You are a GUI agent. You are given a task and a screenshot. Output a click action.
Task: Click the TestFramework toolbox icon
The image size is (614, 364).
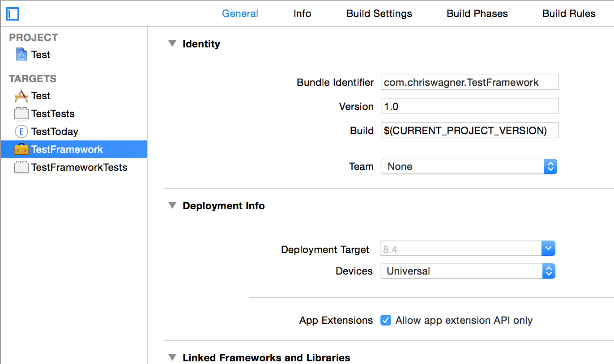(21, 149)
